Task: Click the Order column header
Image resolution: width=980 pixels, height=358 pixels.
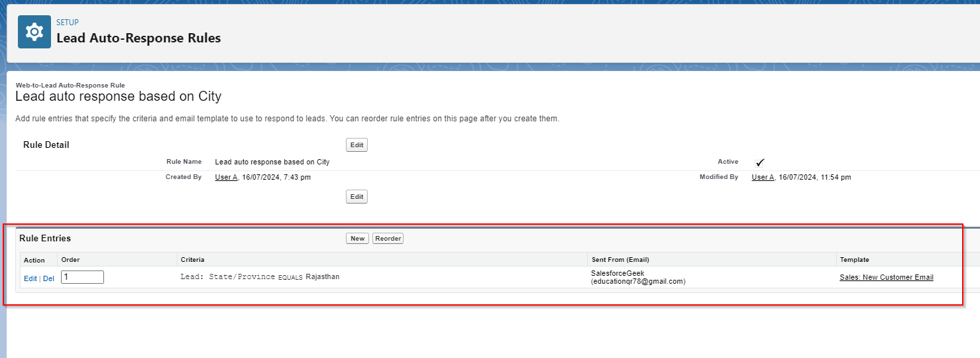Action: coord(70,260)
